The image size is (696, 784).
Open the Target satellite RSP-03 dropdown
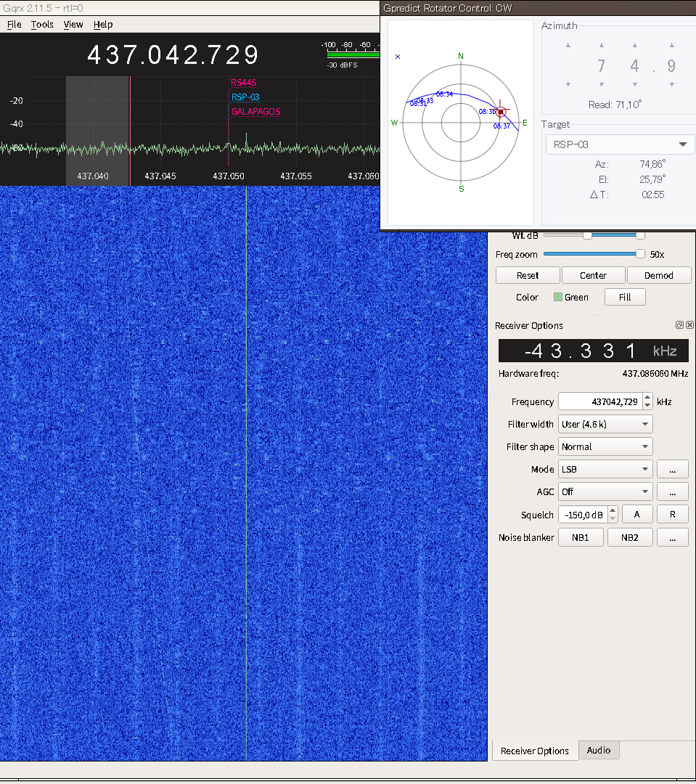619,144
